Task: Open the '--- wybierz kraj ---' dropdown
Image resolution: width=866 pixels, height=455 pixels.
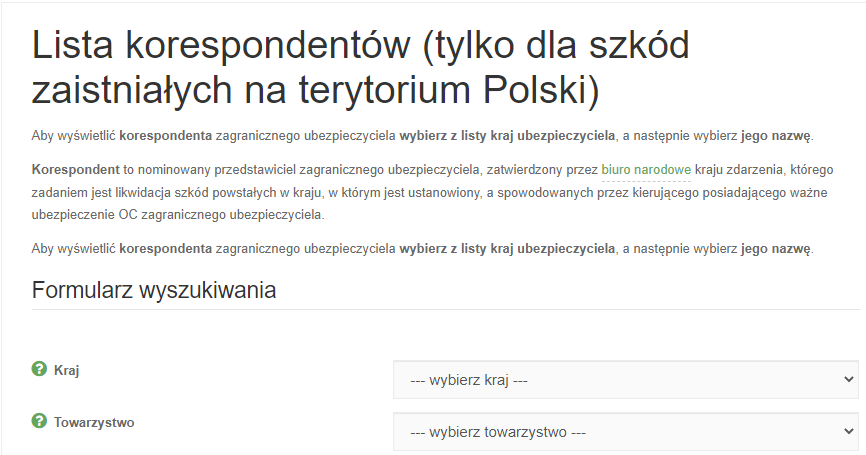Action: coord(626,380)
